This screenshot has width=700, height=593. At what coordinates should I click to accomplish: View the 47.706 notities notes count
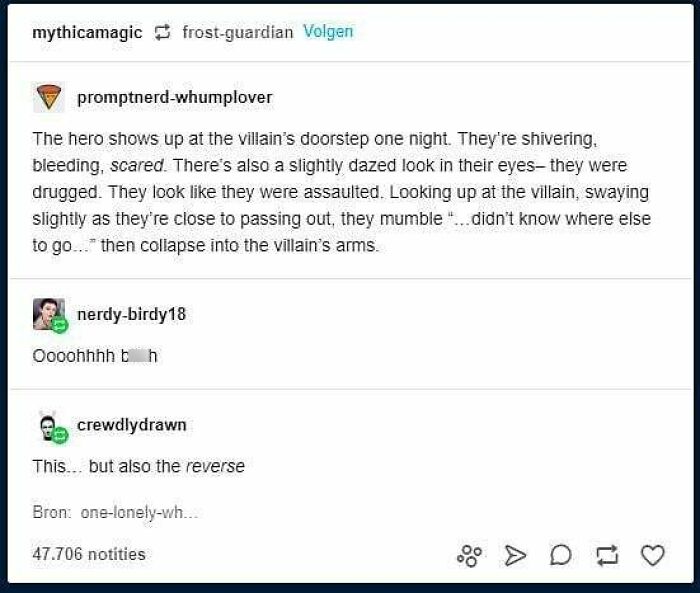89,554
